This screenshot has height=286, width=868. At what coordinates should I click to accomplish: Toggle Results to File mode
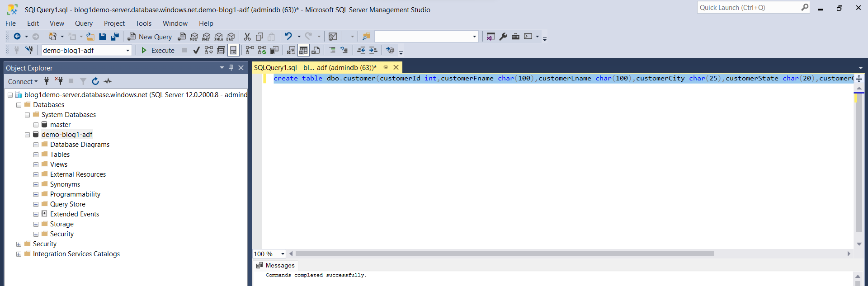pos(316,50)
